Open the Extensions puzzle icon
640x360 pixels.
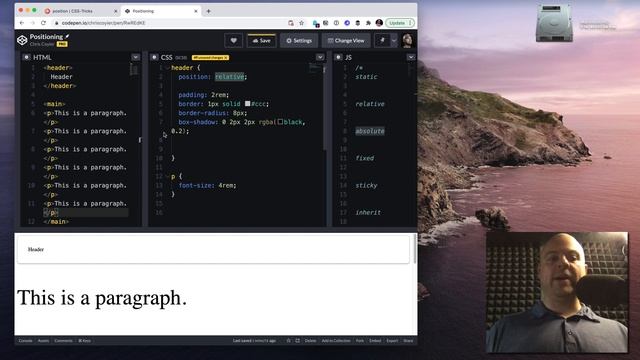368,23
